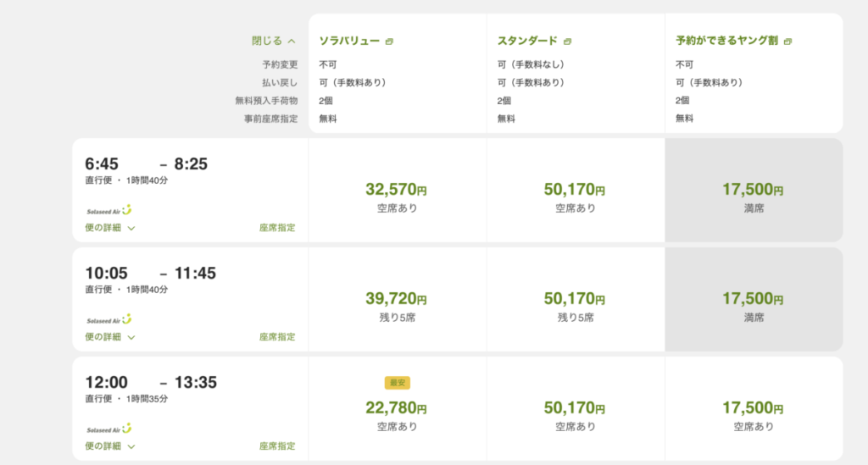The width and height of the screenshot is (868, 465).
Task: Click Solaseed Air logo on 12:00 flight
Action: pos(109,429)
